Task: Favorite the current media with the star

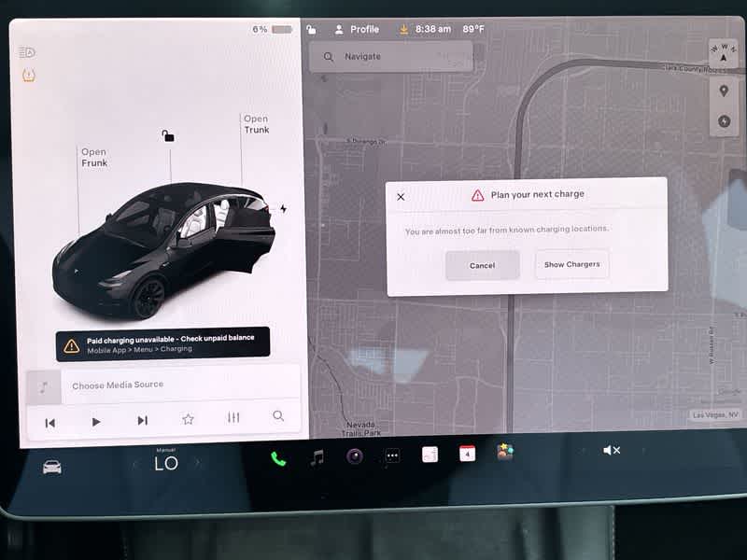Action: tap(189, 419)
